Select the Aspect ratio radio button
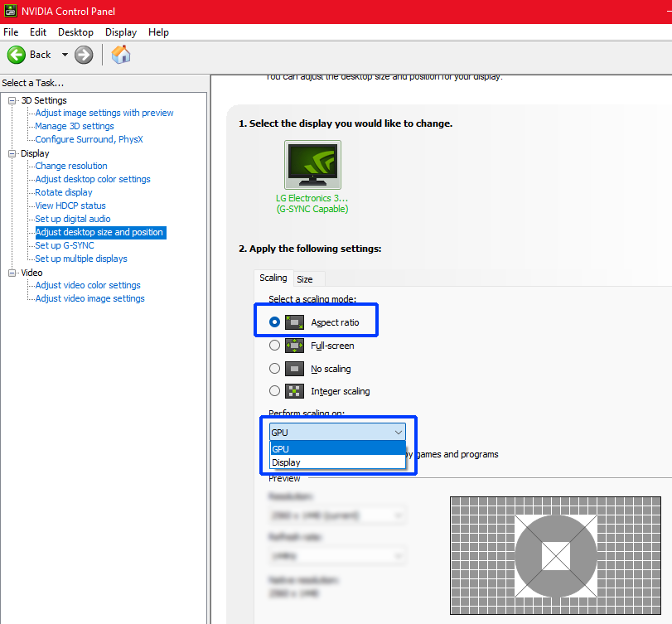 [275, 322]
